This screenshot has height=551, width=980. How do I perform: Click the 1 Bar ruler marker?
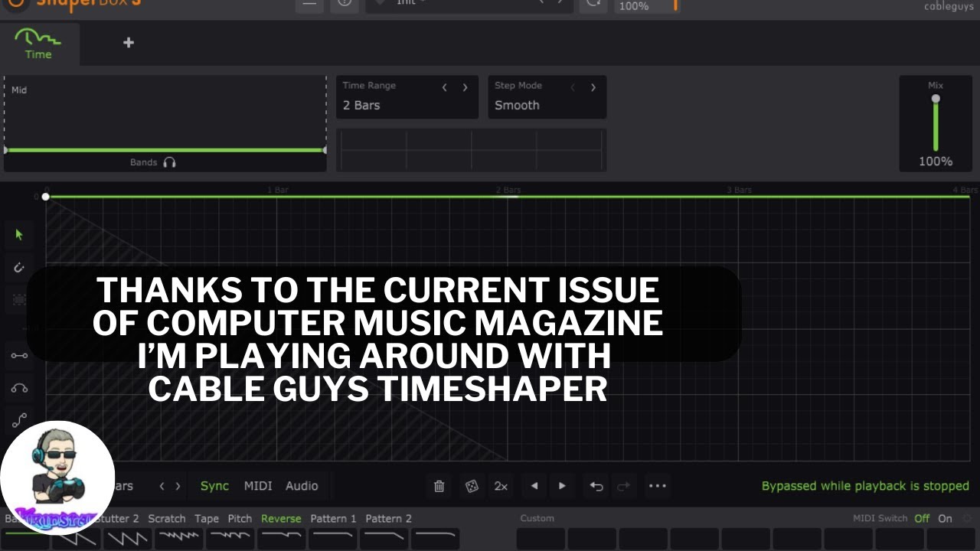[279, 189]
